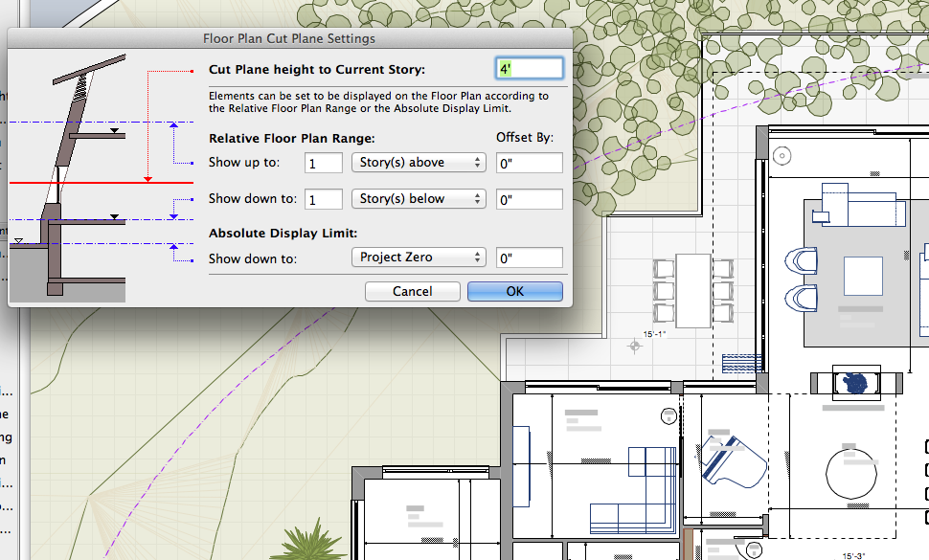
Task: Click the Cut Plane height input field
Action: (x=529, y=69)
